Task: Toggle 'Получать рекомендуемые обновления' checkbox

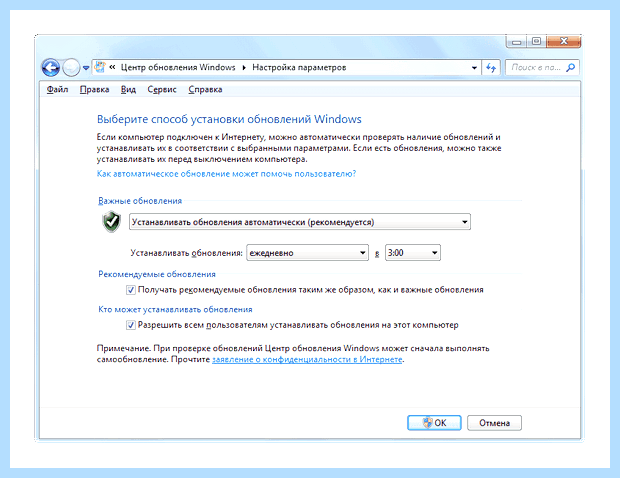Action: tap(131, 290)
